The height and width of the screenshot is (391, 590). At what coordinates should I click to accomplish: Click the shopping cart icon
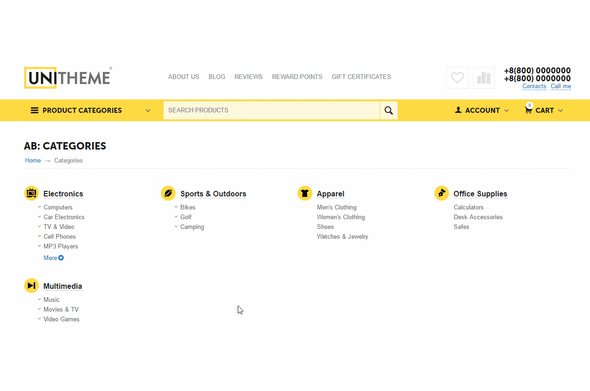coord(528,110)
